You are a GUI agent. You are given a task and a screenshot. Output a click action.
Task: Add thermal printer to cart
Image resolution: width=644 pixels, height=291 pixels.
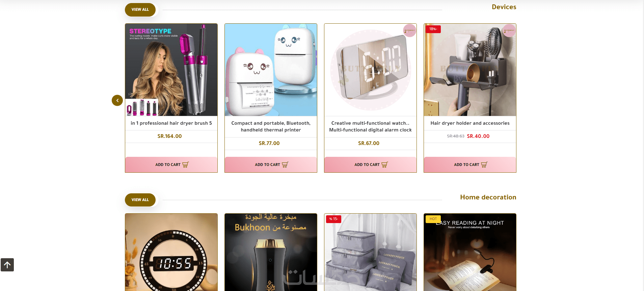pos(271,165)
